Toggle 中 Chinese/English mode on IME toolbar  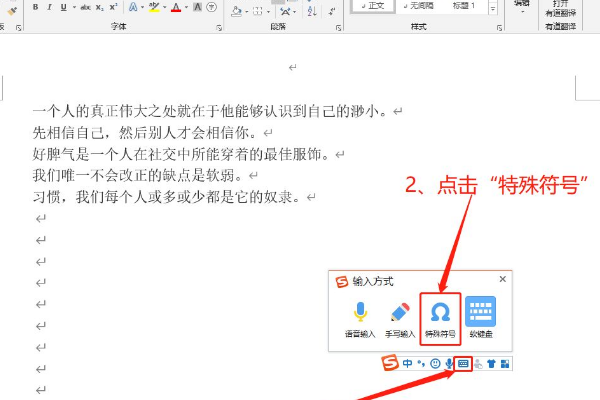click(408, 363)
